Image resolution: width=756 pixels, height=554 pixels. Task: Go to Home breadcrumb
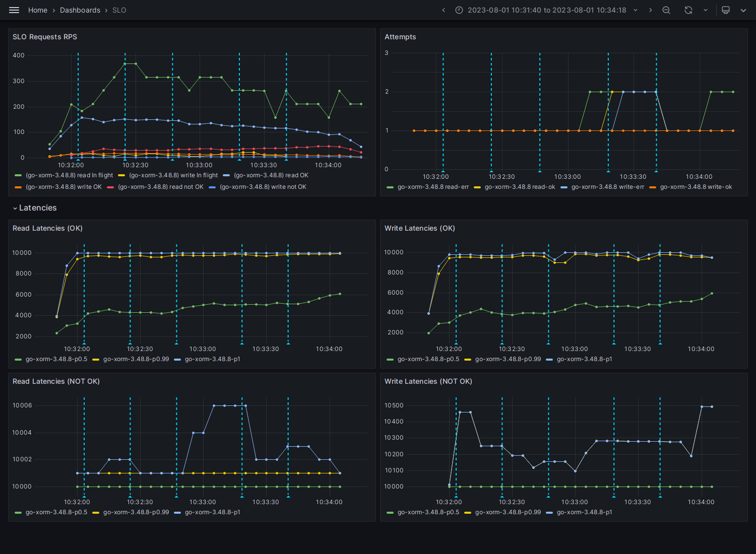[38, 10]
